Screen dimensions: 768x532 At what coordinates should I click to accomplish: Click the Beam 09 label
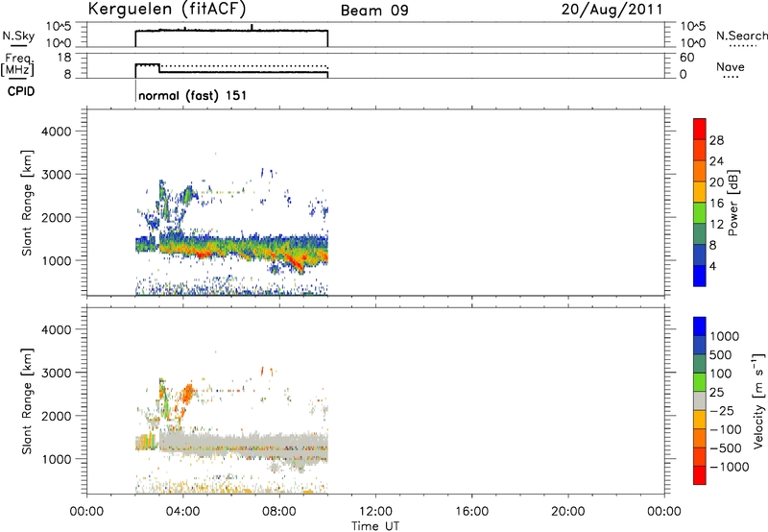(374, 11)
